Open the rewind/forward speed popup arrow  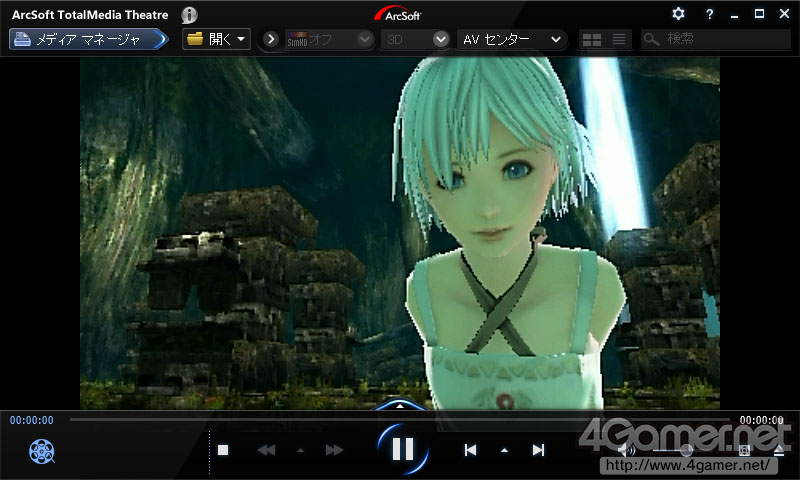pos(300,450)
